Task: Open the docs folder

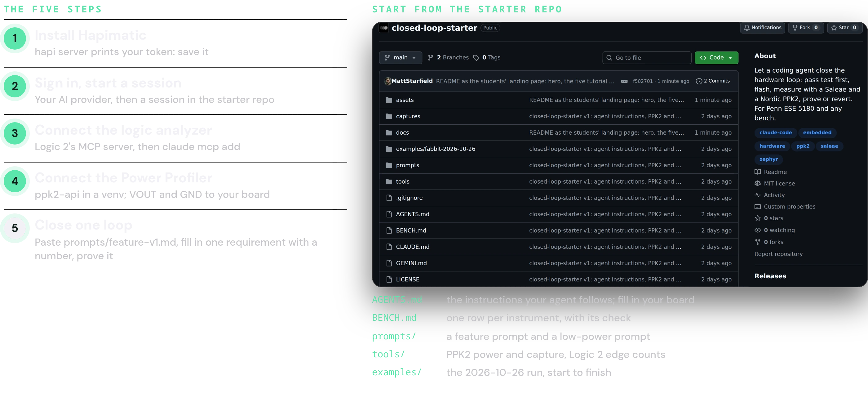Action: 402,132
